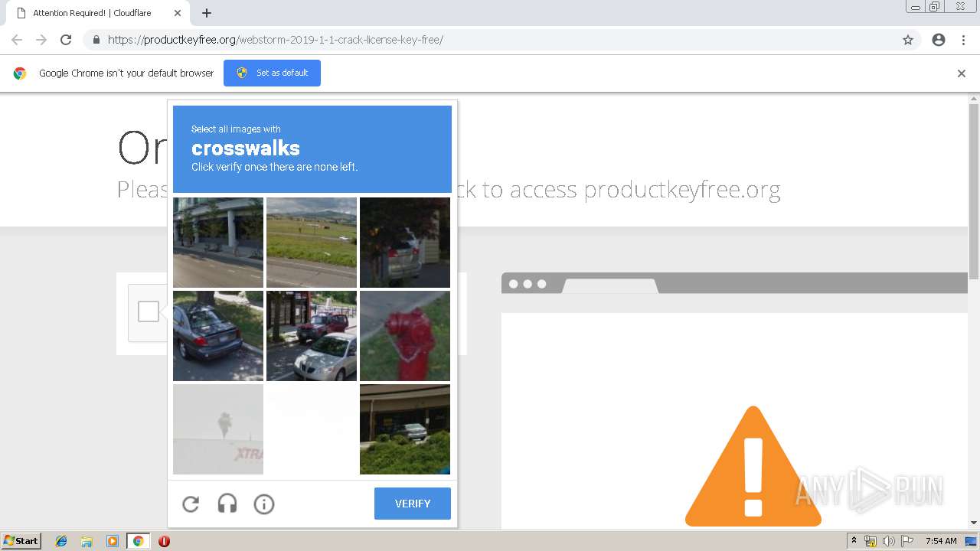Select the captcha tile showing a building sidewalk

pos(218,243)
